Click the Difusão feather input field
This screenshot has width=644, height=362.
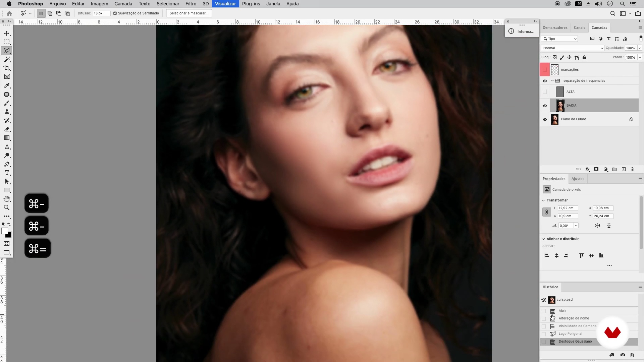pyautogui.click(x=102, y=13)
